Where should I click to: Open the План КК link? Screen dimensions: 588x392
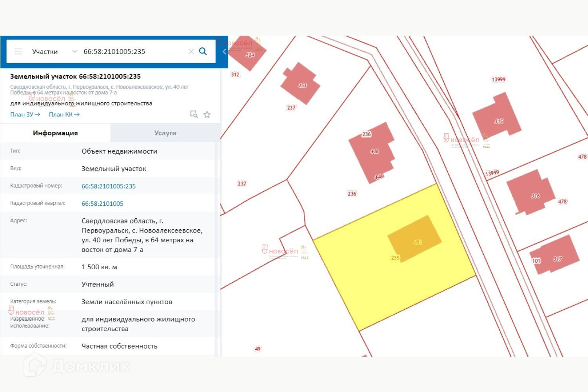coord(64,114)
